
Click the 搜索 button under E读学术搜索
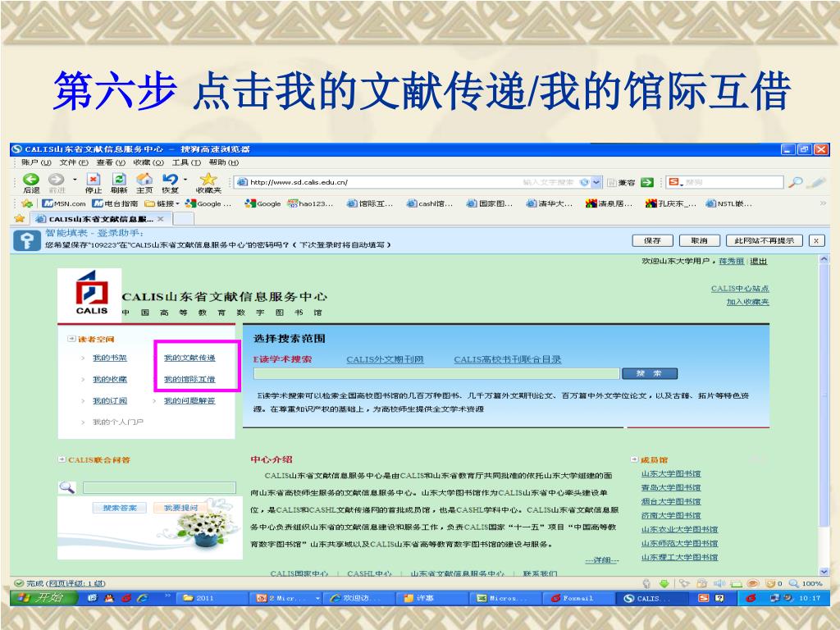650,373
